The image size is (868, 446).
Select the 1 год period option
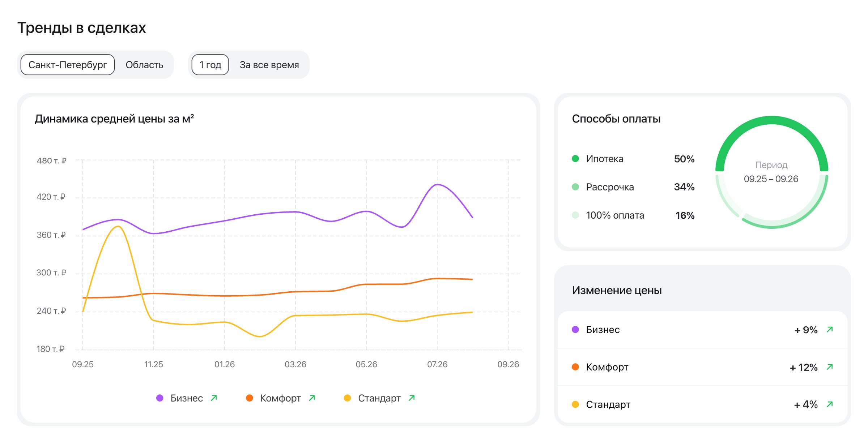pyautogui.click(x=210, y=65)
